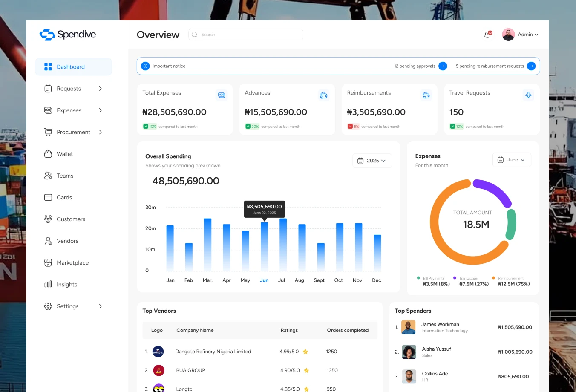Viewport: 576px width, 392px height.
Task: Click the Company Name column header
Action: pos(195,330)
